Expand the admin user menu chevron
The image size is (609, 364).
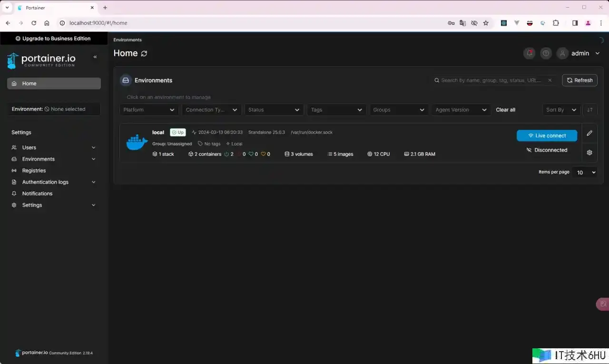pyautogui.click(x=598, y=53)
